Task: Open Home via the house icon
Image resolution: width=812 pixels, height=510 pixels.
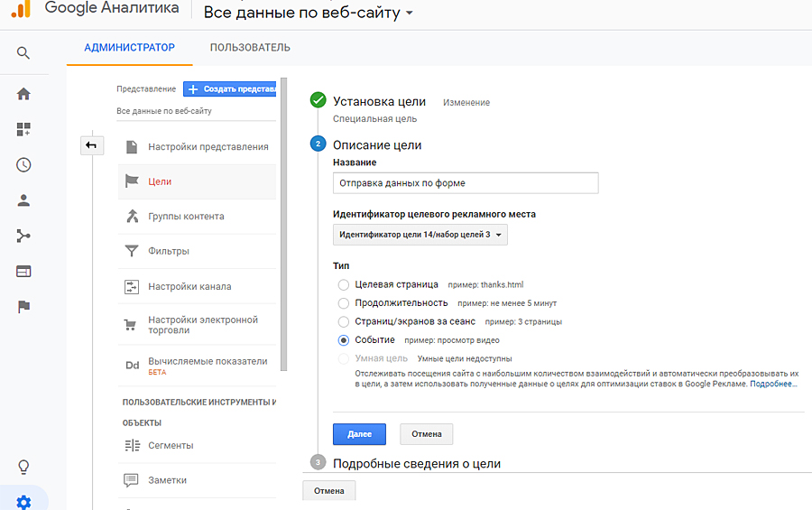Action: pyautogui.click(x=23, y=94)
